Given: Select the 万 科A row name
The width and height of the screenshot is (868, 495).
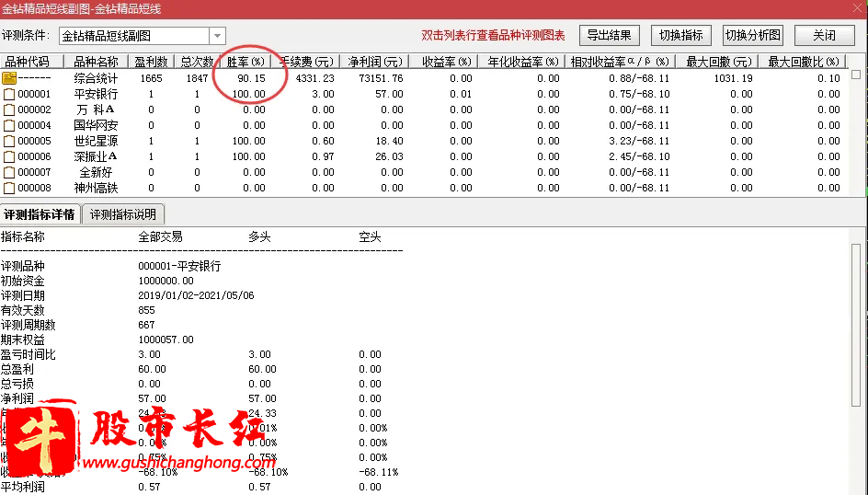Looking at the screenshot, I should (x=97, y=109).
